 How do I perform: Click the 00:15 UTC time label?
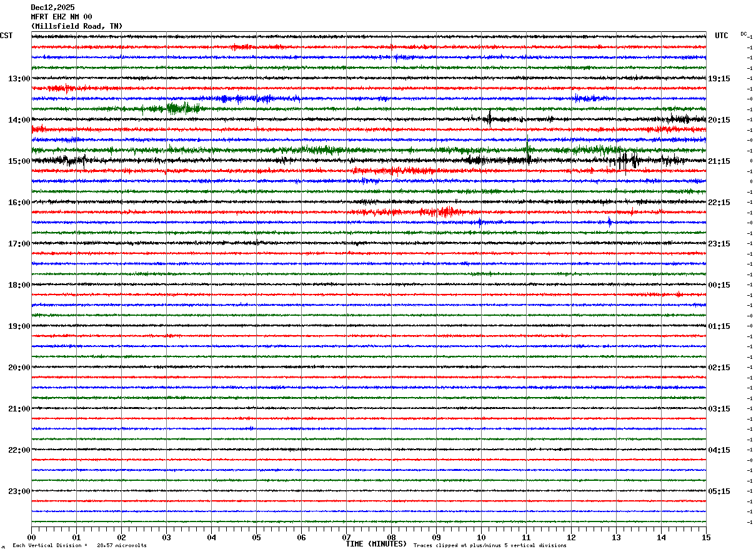719,285
